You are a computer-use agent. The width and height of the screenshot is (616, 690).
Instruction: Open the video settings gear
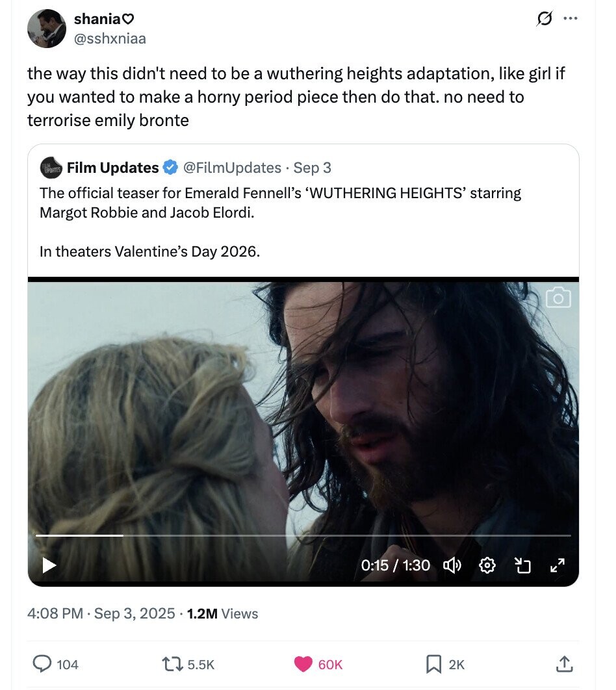(487, 565)
